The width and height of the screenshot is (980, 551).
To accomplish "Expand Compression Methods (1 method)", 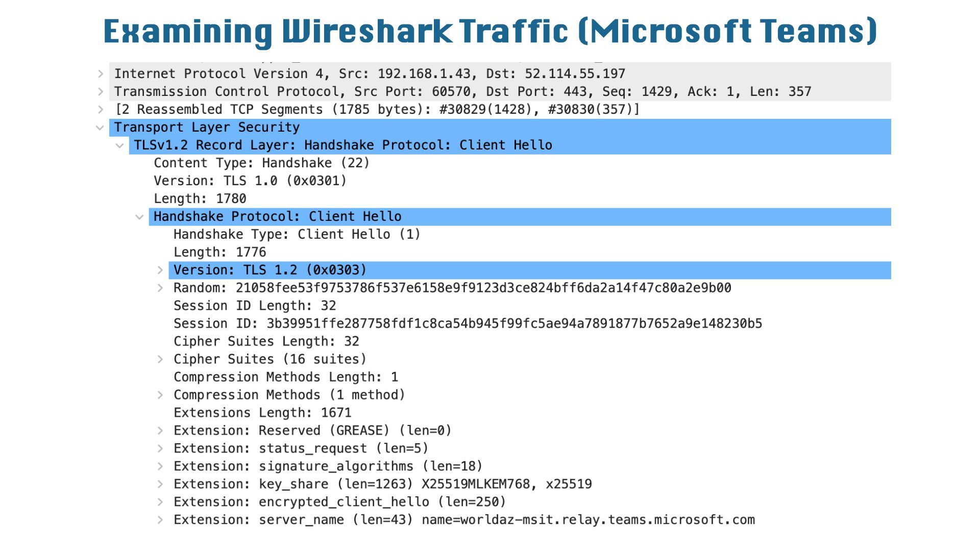I will tap(160, 395).
